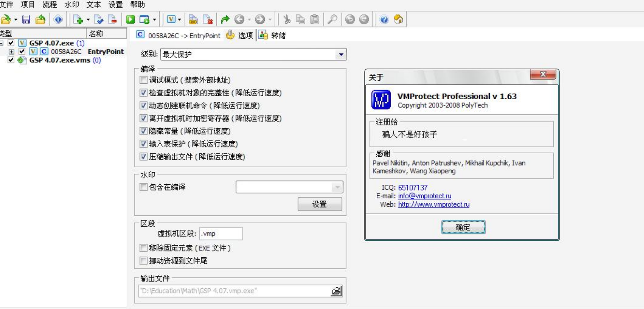Click the V virtualization type toolbar icon

171,19
